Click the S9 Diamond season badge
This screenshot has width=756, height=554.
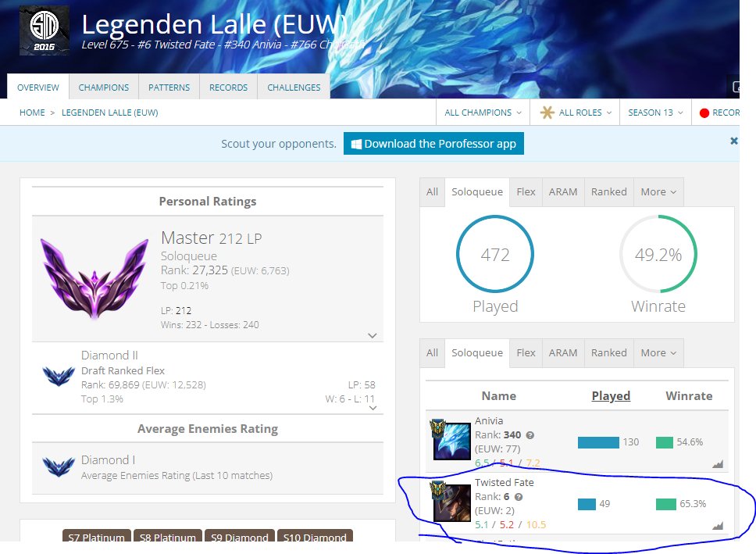coord(240,537)
